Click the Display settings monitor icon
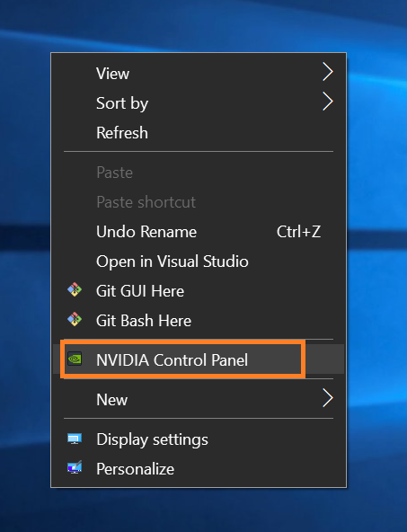Viewport: 407px width, 532px height. 75,439
